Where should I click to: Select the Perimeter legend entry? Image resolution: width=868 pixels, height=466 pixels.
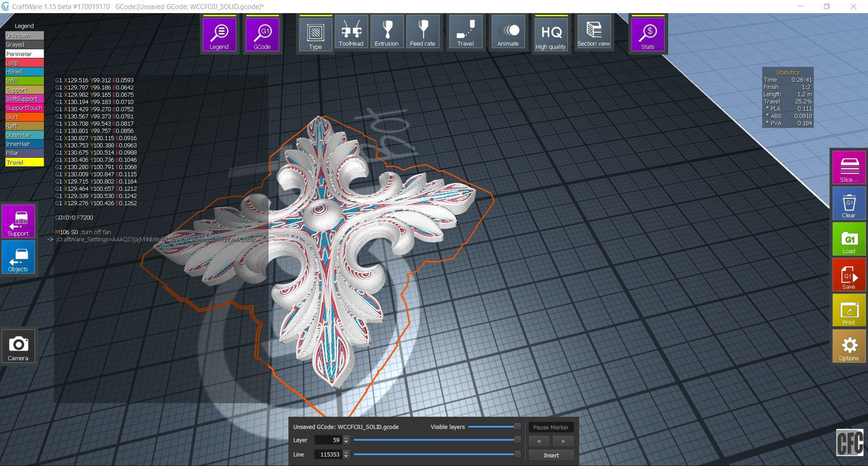click(x=24, y=54)
